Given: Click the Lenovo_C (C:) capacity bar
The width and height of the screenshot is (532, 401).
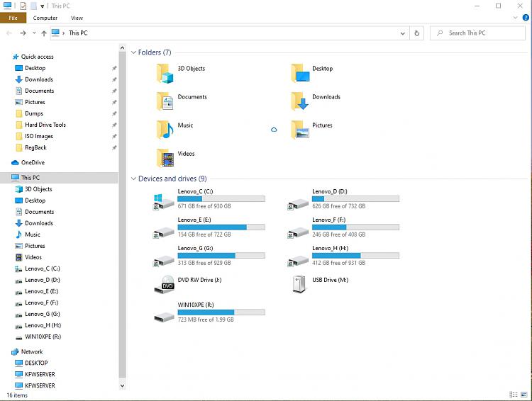Looking at the screenshot, I should tap(221, 199).
